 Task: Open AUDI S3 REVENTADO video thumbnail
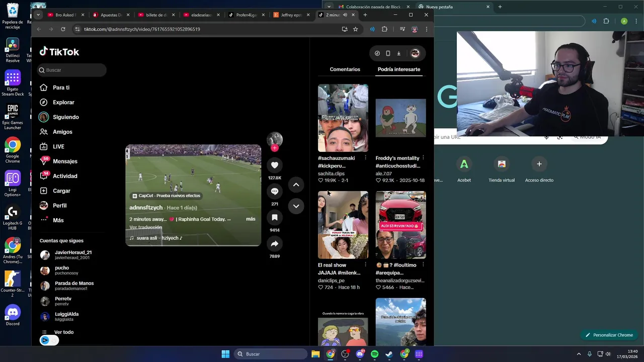click(401, 225)
